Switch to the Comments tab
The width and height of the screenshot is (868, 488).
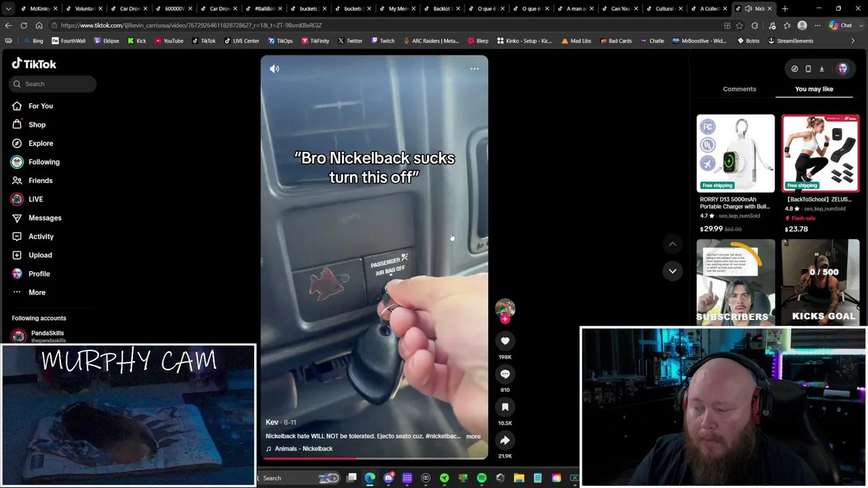[x=739, y=89]
